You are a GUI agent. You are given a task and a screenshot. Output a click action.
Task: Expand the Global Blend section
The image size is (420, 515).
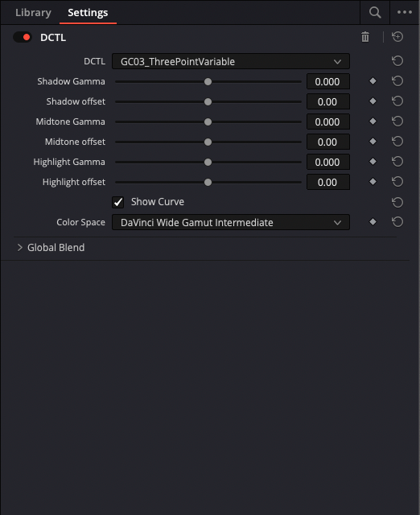click(19, 247)
